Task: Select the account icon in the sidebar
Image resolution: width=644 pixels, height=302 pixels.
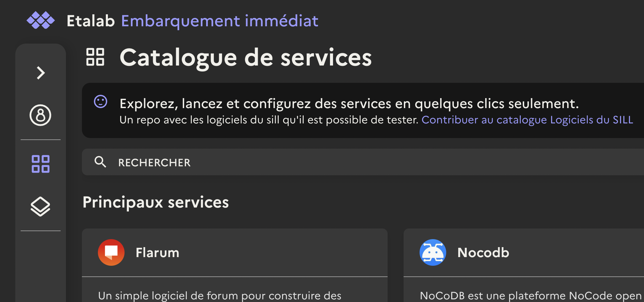Action: [40, 115]
